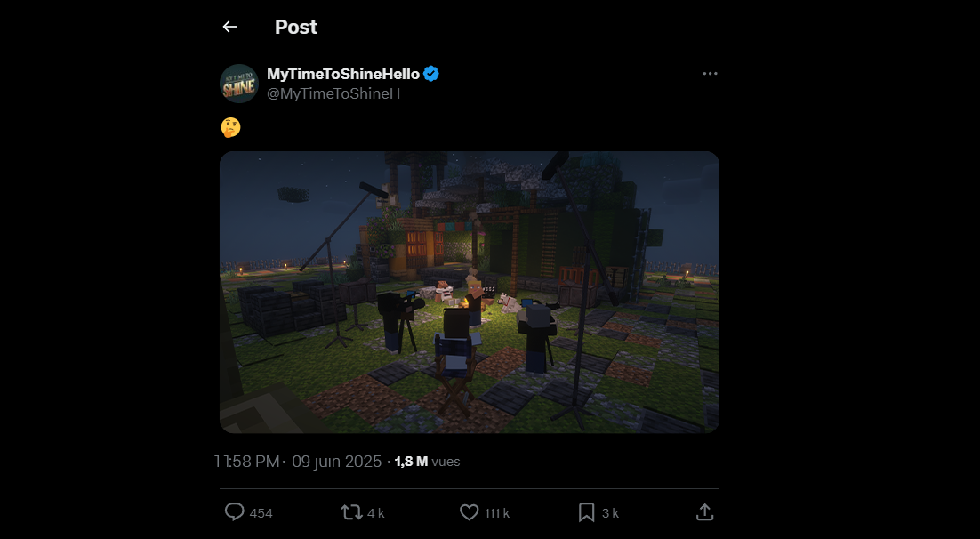This screenshot has height=539, width=980.
Task: Open the My Time To Shine avatar
Action: click(x=239, y=84)
